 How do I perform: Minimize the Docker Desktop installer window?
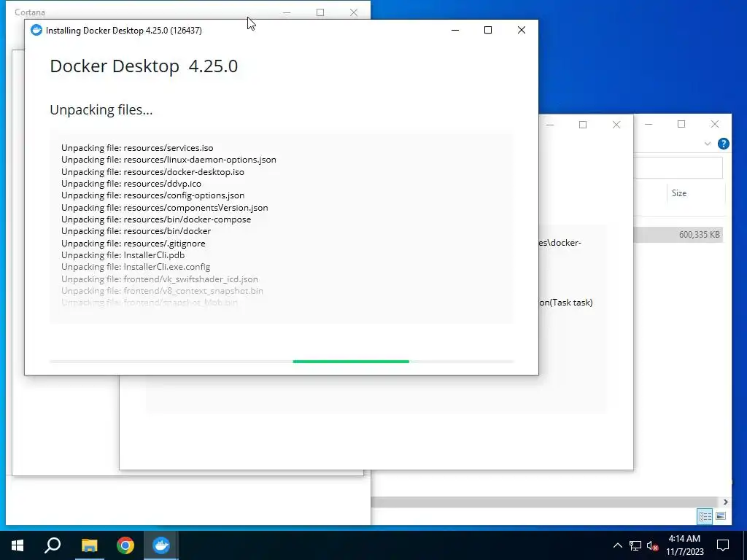tap(455, 30)
